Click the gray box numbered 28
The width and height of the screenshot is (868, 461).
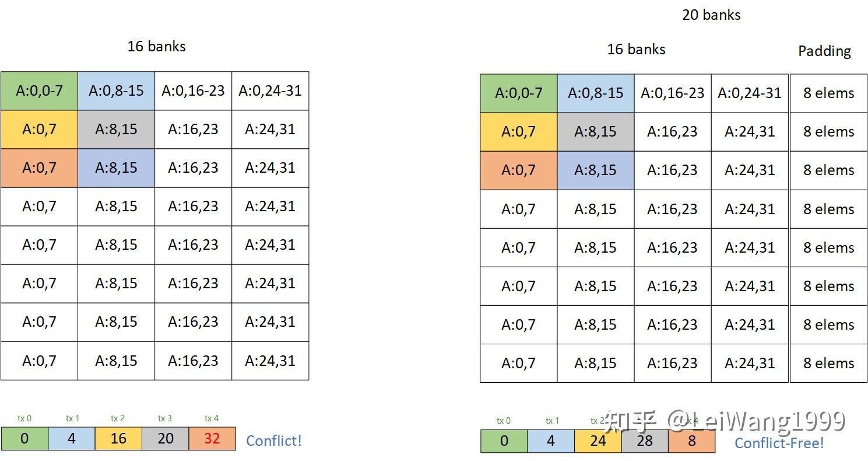click(x=645, y=441)
